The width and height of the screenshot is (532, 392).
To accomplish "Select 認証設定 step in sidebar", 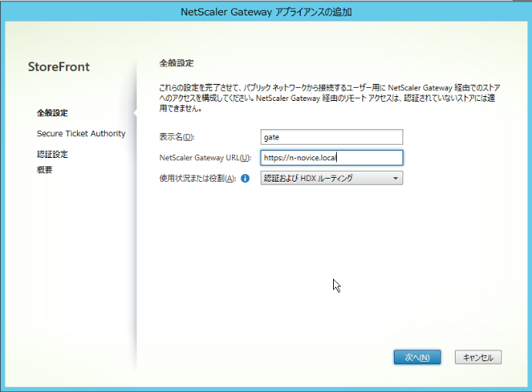I will click(x=52, y=155).
